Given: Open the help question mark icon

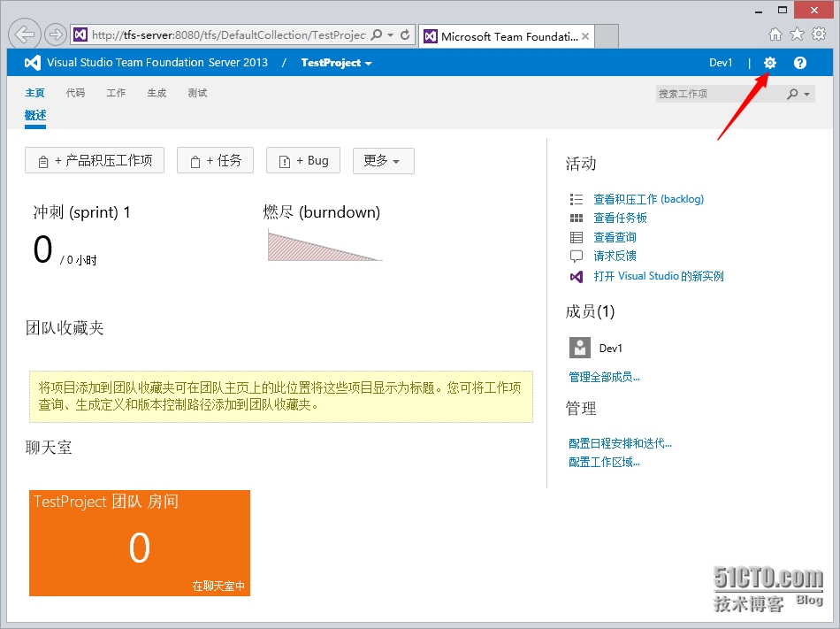Looking at the screenshot, I should point(800,63).
